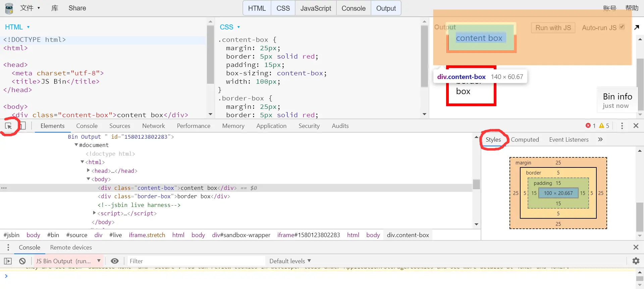Click the padding region label in box model
The image size is (644, 289).
[543, 183]
